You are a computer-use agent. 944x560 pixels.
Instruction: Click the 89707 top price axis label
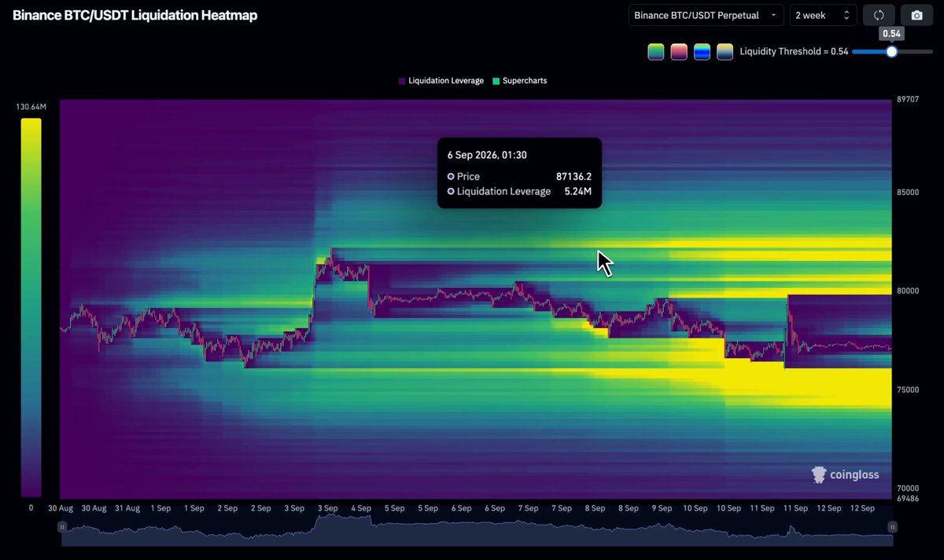[908, 99]
